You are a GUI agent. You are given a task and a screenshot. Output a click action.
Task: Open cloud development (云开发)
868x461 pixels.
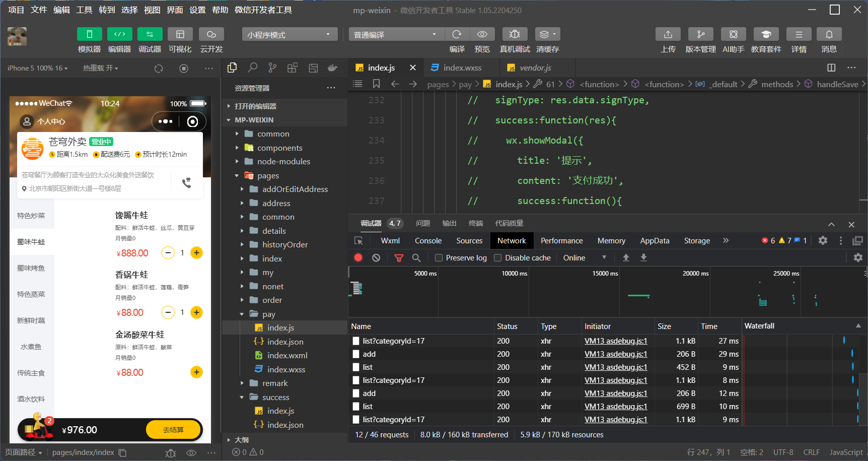point(211,34)
